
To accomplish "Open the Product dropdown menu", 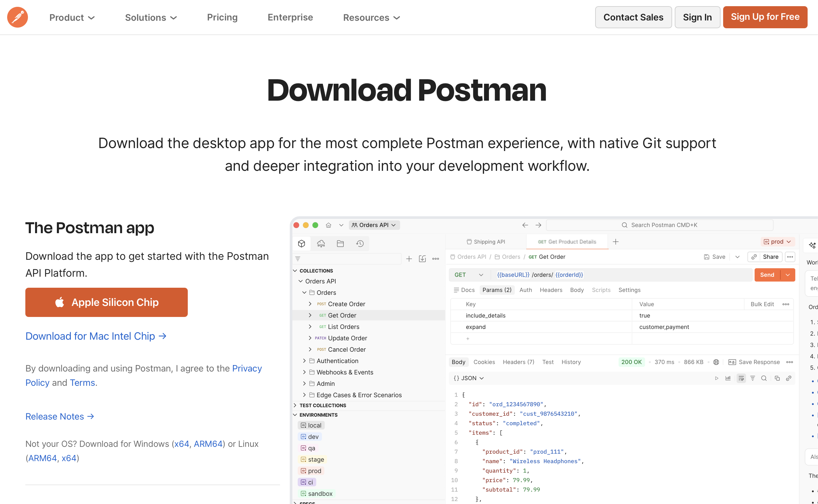I will (72, 17).
